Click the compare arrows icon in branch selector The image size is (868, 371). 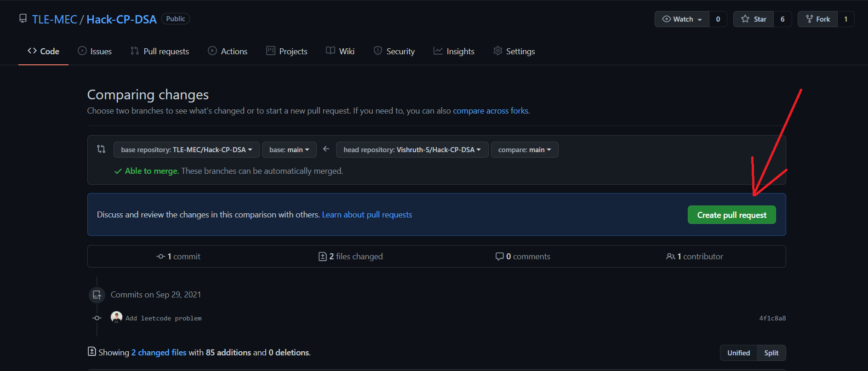[x=101, y=149]
